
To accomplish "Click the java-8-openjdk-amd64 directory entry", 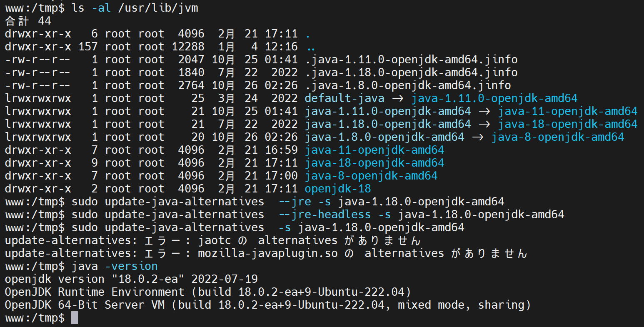I will (371, 176).
